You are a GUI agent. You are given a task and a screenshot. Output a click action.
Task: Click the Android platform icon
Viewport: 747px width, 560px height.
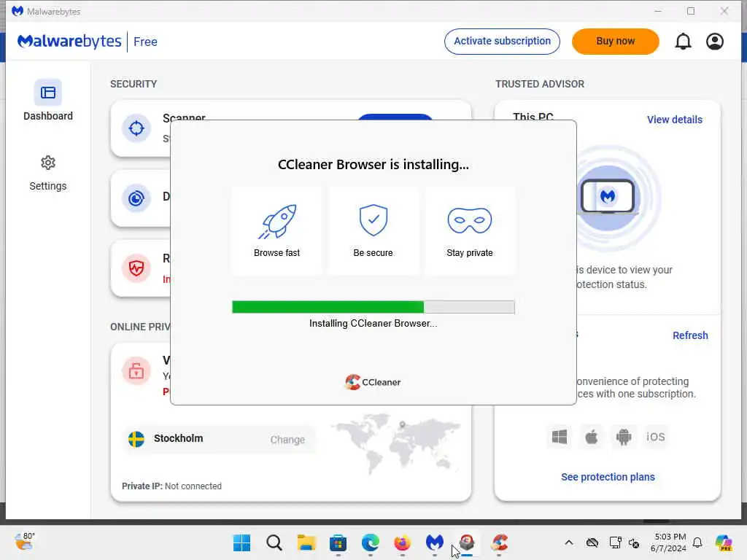(x=623, y=437)
